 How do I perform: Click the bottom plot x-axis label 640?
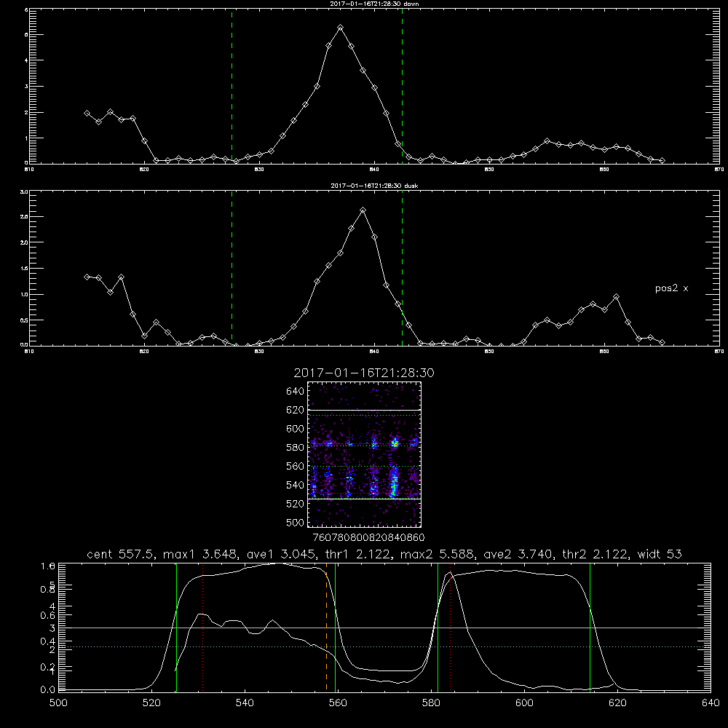[711, 703]
